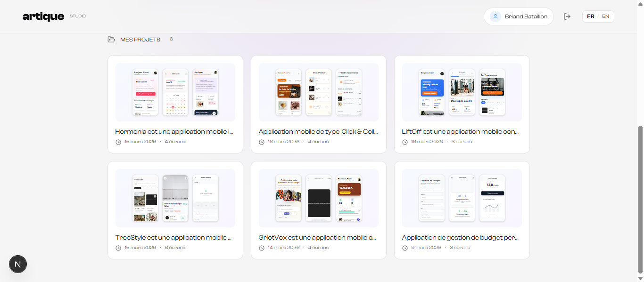This screenshot has width=644, height=282.
Task: Click the clock icon on the LiftOff card
Action: point(405,142)
